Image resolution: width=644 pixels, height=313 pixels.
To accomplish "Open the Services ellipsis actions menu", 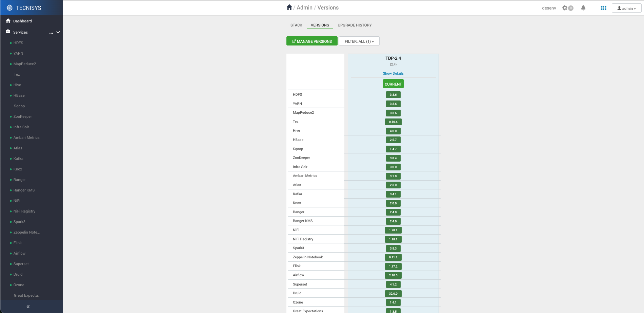I will click(x=51, y=33).
